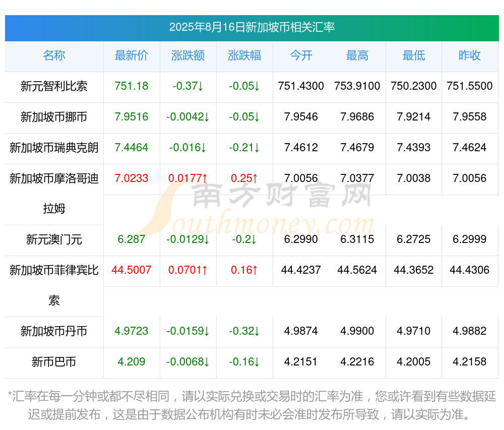The image size is (504, 430).
Task: Click low value 750.2300
Action: tap(414, 86)
